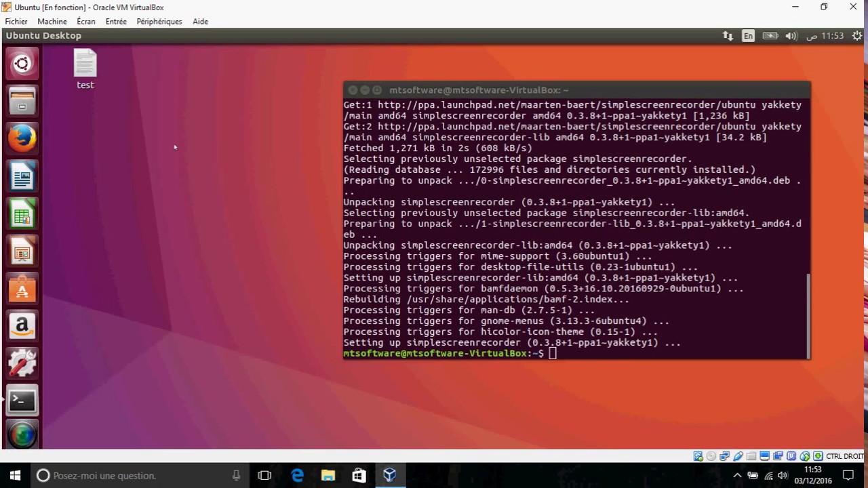Open the sound volume indicator in Ubuntu panel
The image size is (868, 488).
point(791,36)
